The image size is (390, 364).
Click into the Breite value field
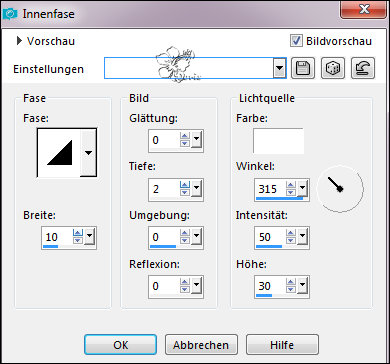(57, 237)
